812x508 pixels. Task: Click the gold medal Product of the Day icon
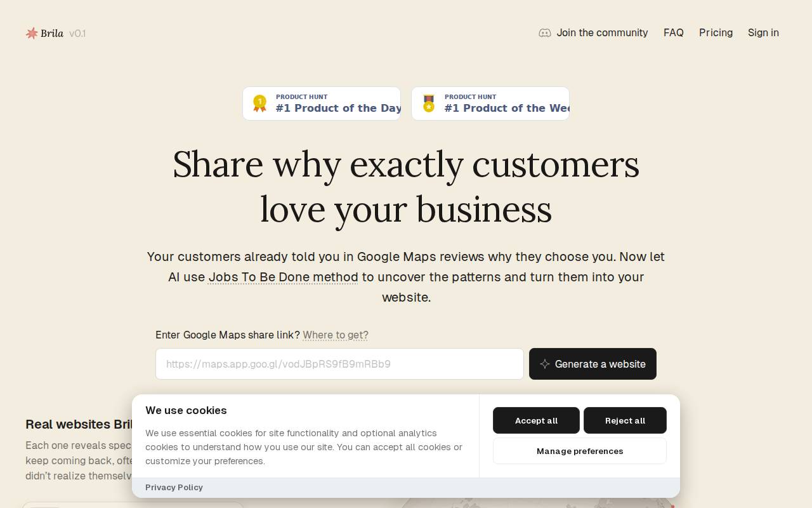[259, 103]
